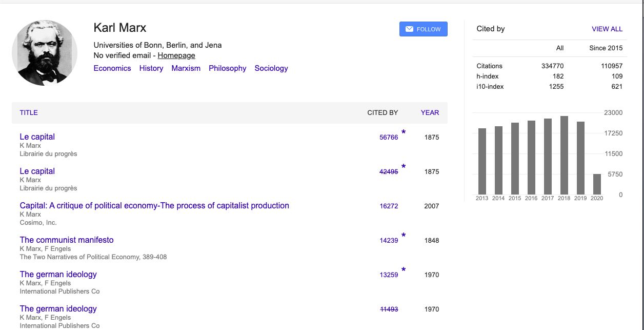Open Karl Marx's profile photo
644x330 pixels.
[x=45, y=53]
